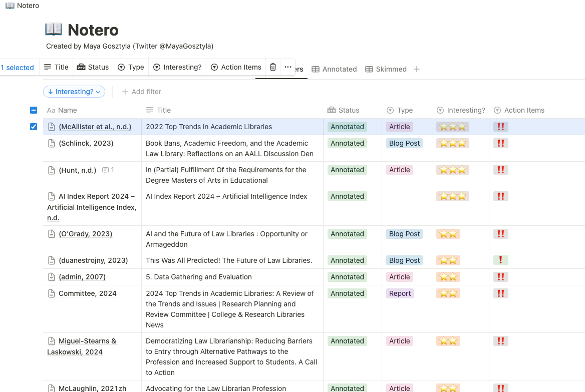
Task: Click the Notero book icon in header
Action: pyautogui.click(x=54, y=30)
